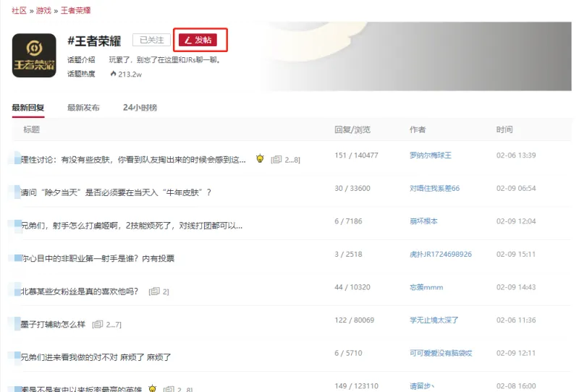Open author profile 罗纳尔梅球王
Viewport: 579px width, 392px height.
pyautogui.click(x=430, y=155)
